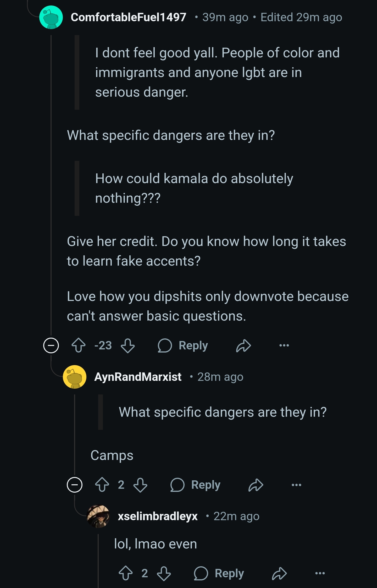Open ComfortableFuel1497's user profile
377x588 pixels.
128,17
